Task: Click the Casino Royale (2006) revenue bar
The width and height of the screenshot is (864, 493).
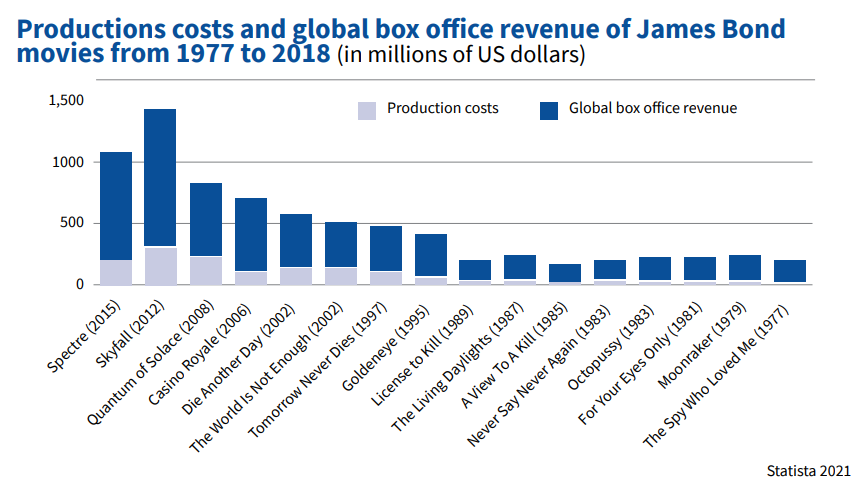Action: pyautogui.click(x=251, y=235)
